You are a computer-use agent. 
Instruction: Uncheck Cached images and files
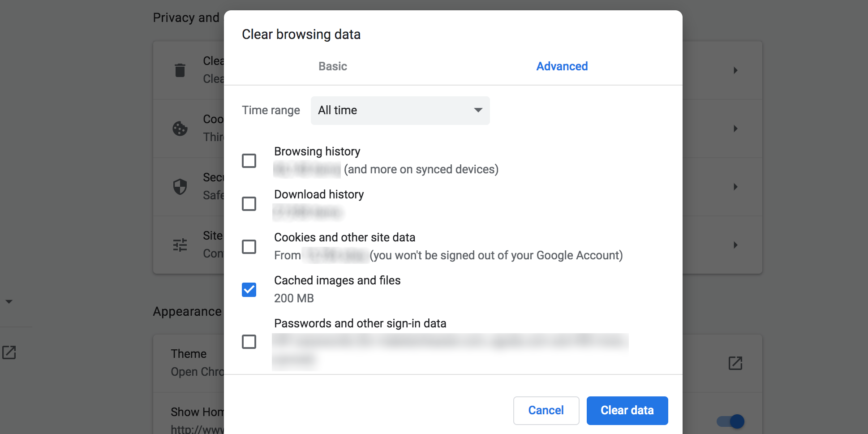(x=249, y=290)
